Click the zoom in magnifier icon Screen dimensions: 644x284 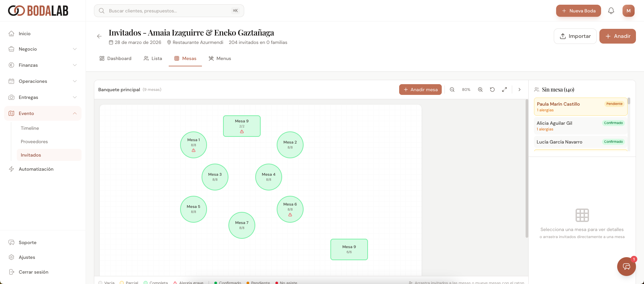(x=480, y=90)
